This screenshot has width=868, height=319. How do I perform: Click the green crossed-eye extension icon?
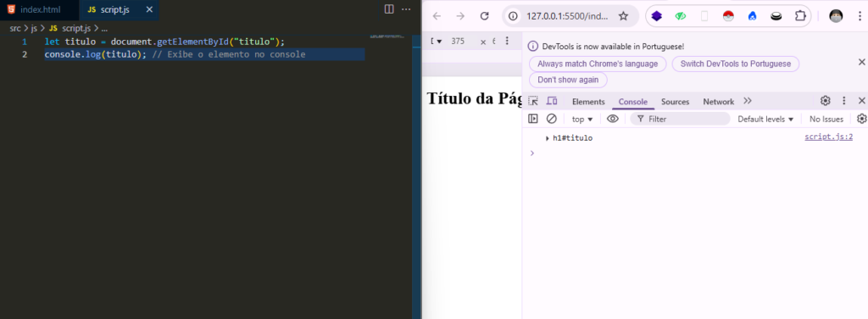tap(681, 16)
